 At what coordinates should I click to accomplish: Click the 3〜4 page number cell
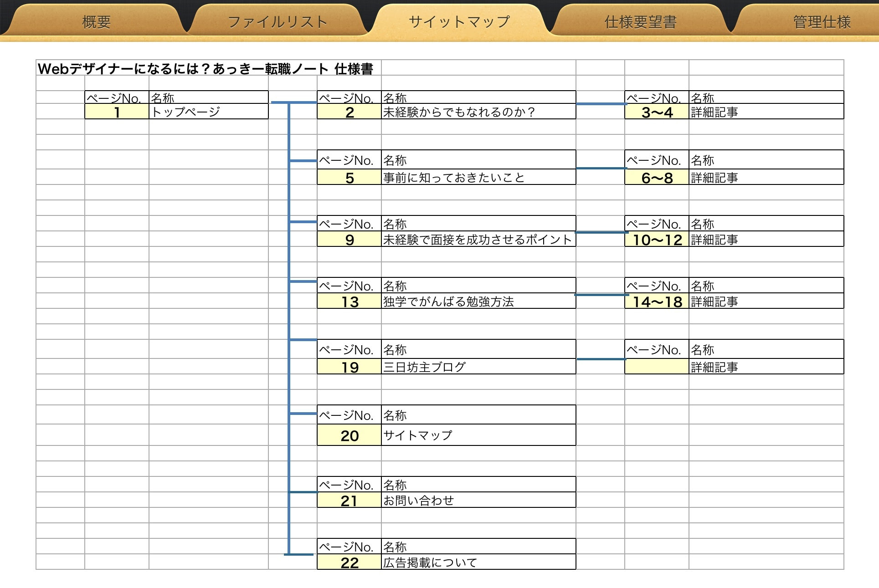(x=657, y=112)
